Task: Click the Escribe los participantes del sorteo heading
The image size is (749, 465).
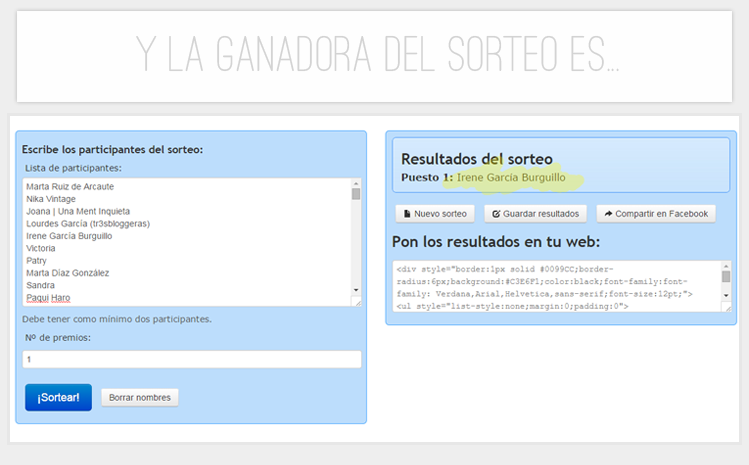Action: click(112, 150)
